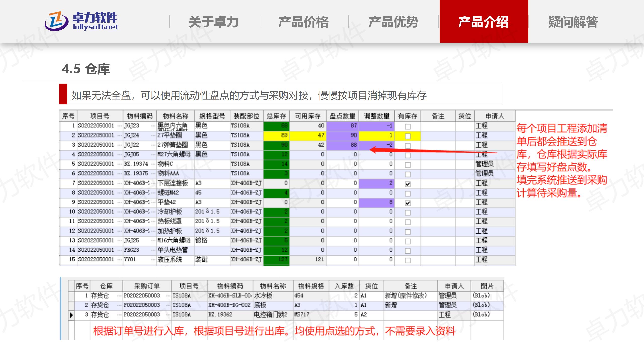Open lookup ellipsis beside JGJ24 material code

pos(153,135)
